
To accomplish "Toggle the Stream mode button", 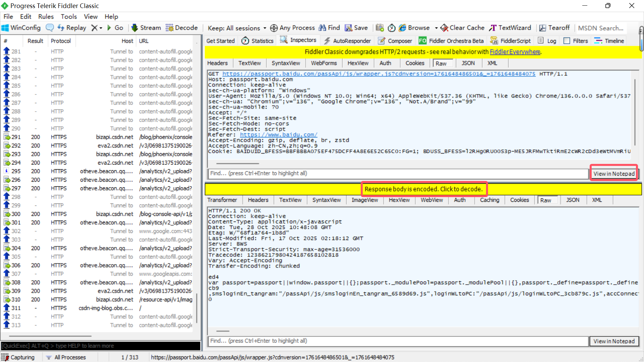I will click(146, 28).
